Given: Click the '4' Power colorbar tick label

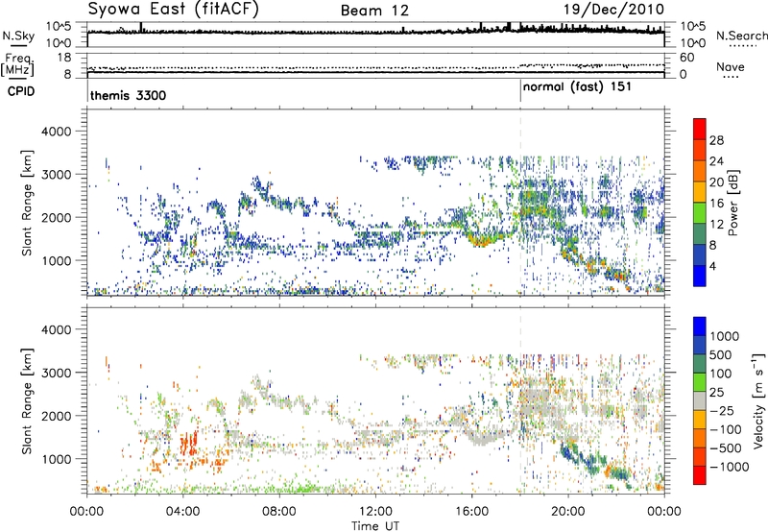Looking at the screenshot, I should click(x=712, y=266).
